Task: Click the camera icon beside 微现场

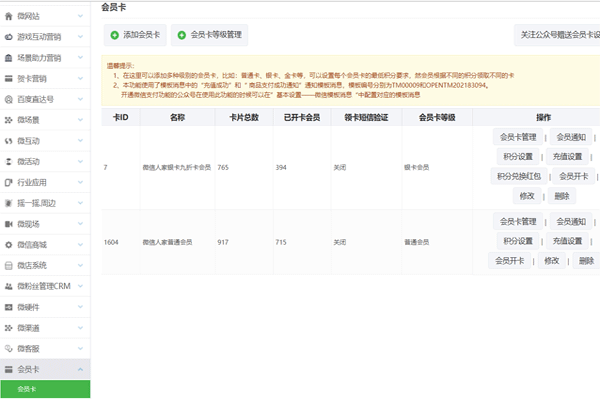Action: [8, 224]
